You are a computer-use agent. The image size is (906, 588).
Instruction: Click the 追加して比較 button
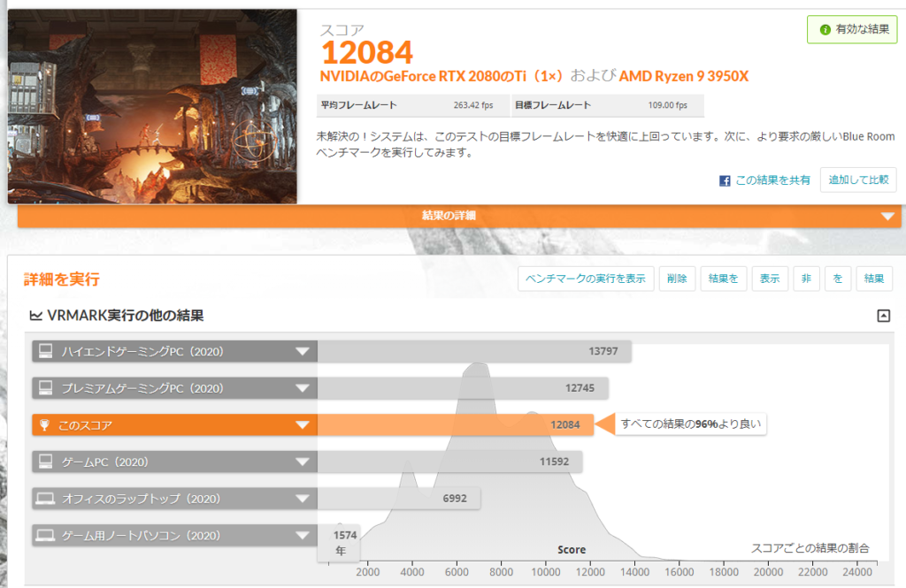[x=858, y=179]
